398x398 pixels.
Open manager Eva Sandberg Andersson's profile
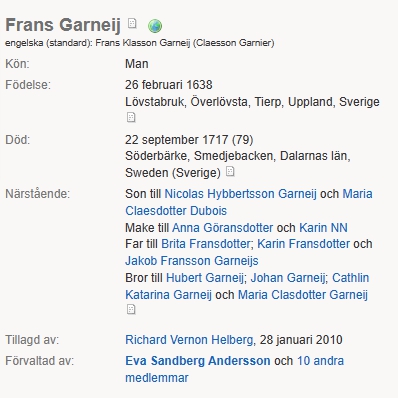pos(198,361)
